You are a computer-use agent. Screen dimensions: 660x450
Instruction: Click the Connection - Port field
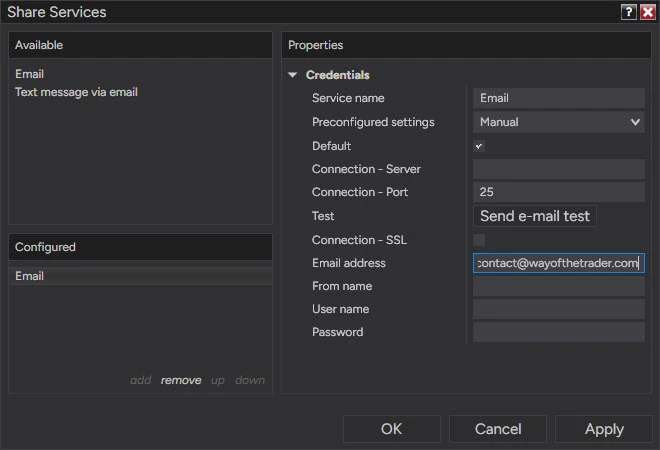(x=559, y=192)
